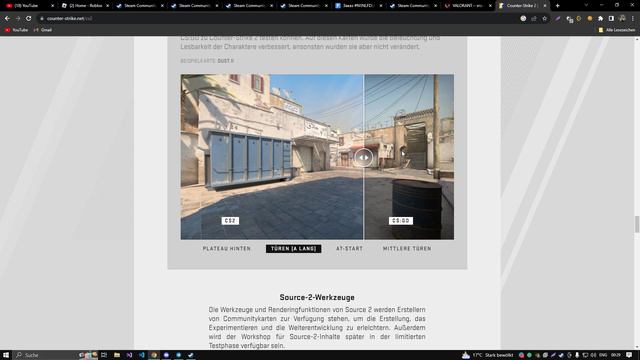Viewport: 640px width, 360px height.
Task: Open the tab search dropdown arrow
Action: pyautogui.click(x=586, y=5)
